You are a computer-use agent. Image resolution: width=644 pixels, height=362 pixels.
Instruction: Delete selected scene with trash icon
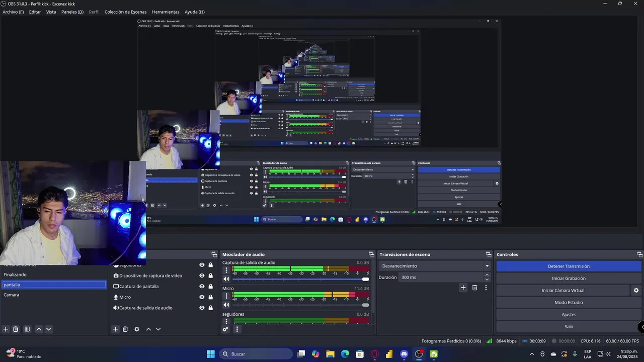pos(16,329)
